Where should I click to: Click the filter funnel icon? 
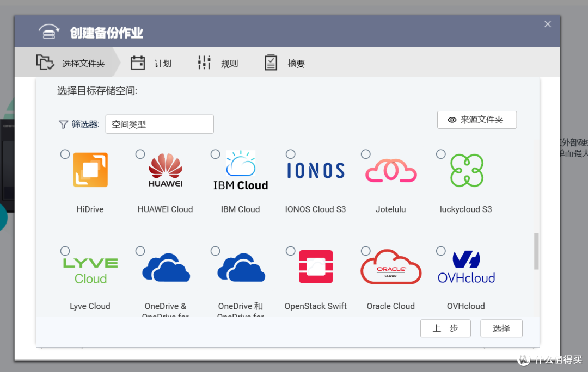pyautogui.click(x=63, y=125)
